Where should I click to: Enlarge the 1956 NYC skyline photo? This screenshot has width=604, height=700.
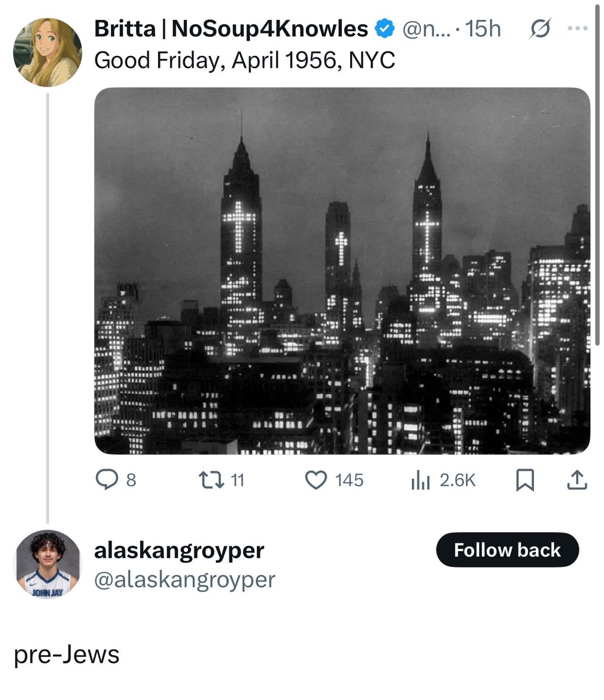(342, 271)
